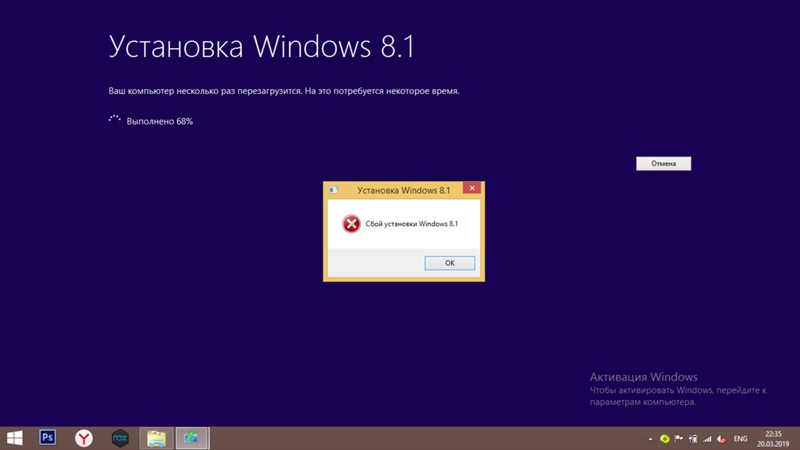Click the Установка Windows 8.1 page heading
800x450 pixels.
(262, 46)
